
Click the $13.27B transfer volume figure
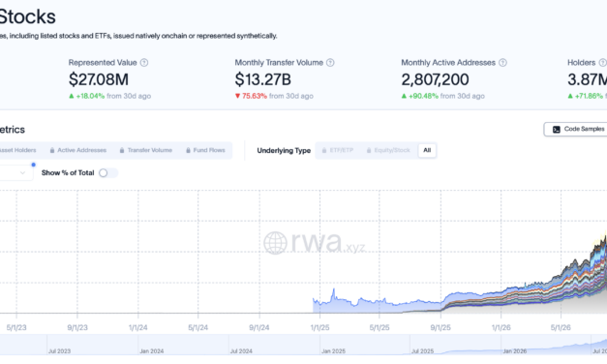[263, 79]
